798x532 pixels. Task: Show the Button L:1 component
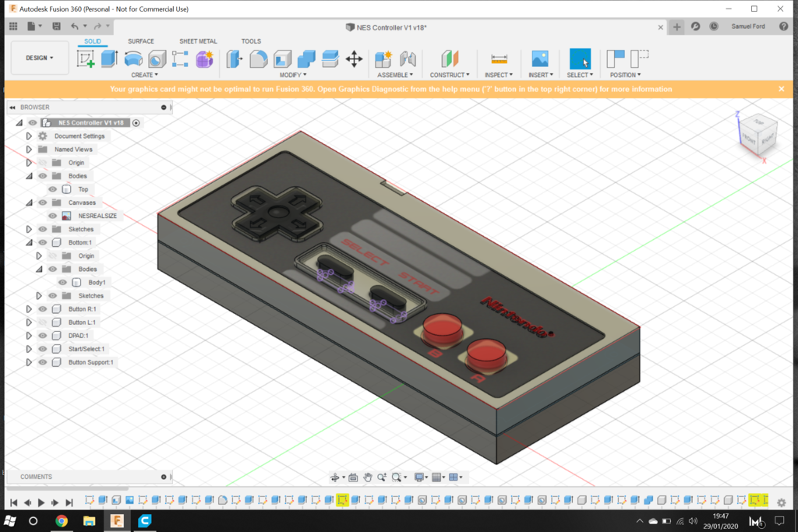43,322
